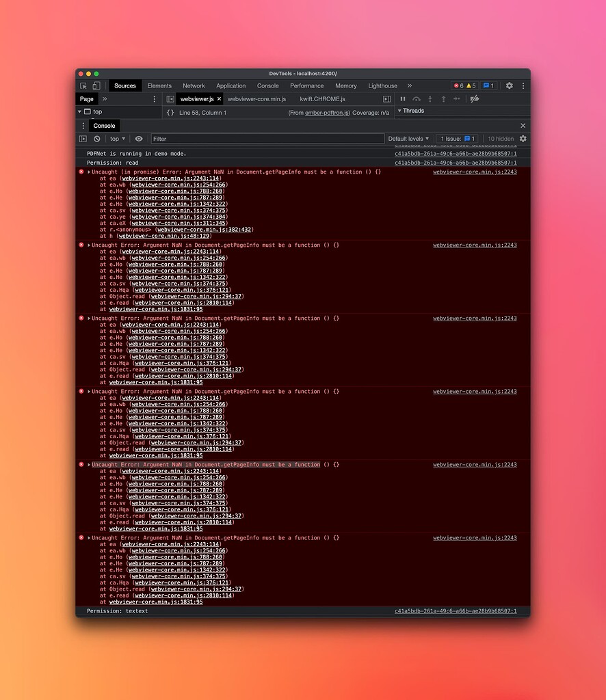Expand the first Uncaught Error stack trace

(x=88, y=172)
